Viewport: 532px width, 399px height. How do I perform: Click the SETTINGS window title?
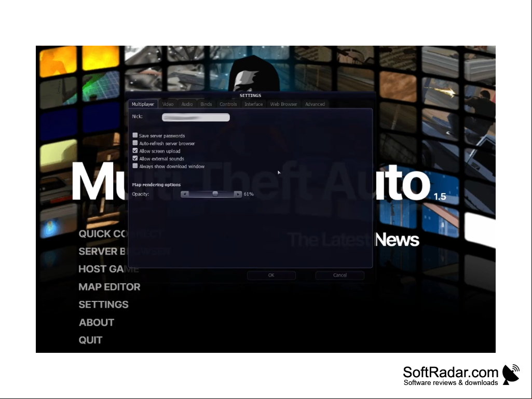[250, 95]
